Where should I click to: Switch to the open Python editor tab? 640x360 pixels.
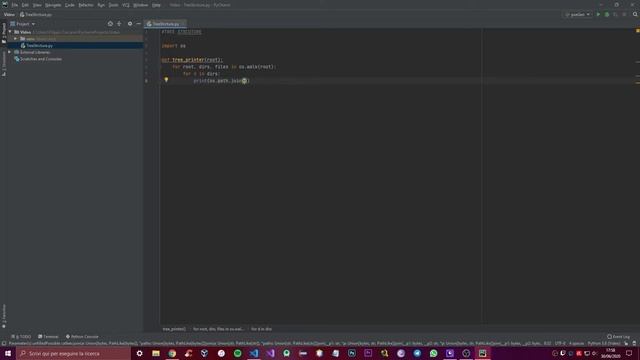tap(166, 24)
